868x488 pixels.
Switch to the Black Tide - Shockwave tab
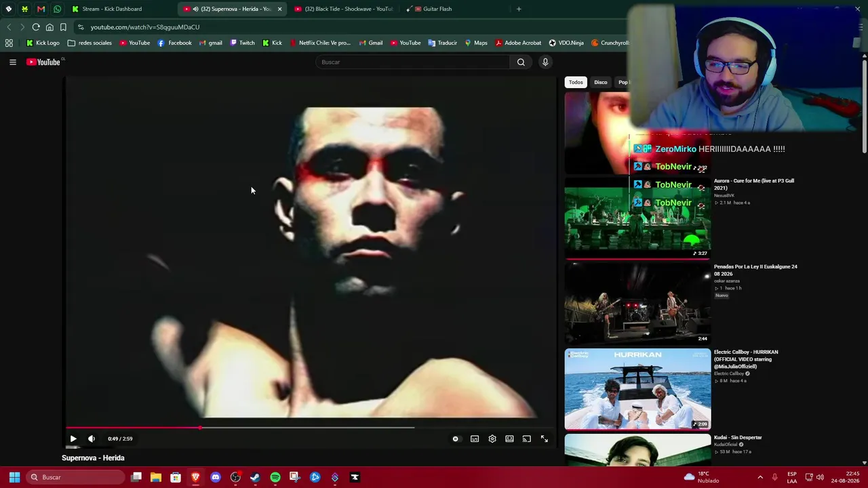pyautogui.click(x=344, y=9)
